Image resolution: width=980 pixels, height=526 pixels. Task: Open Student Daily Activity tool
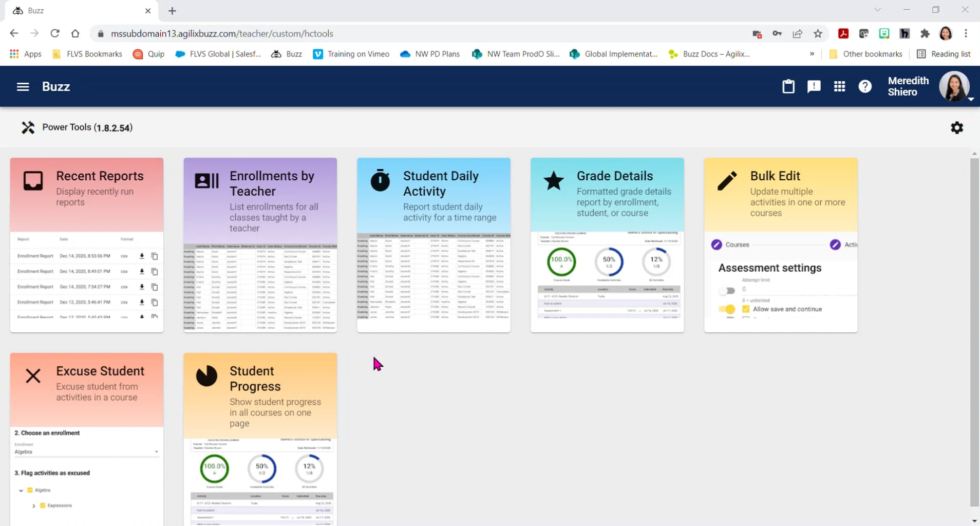(434, 245)
